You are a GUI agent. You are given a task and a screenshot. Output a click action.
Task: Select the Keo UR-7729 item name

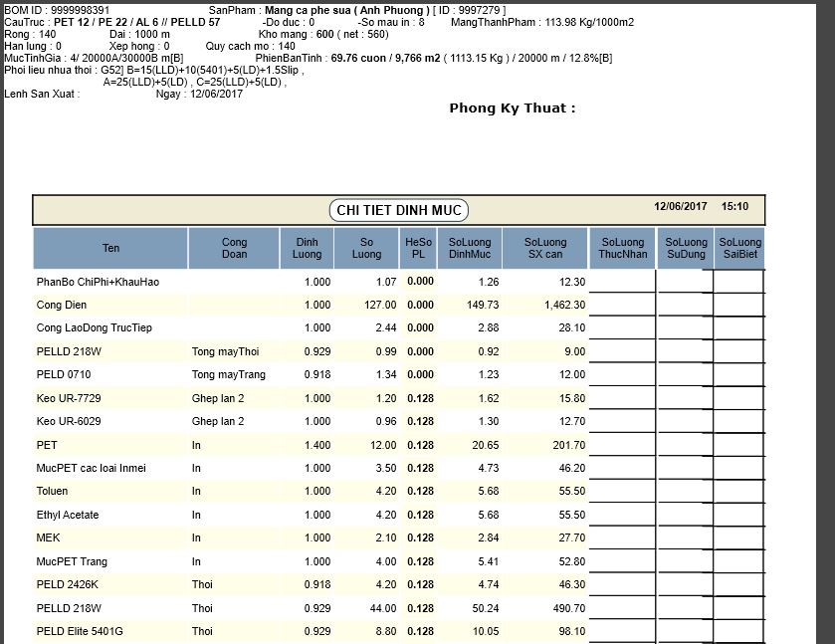tap(69, 398)
